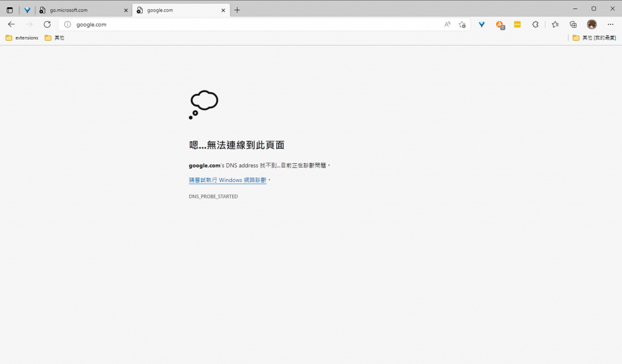
Task: Open a new tab with the plus button
Action: 238,10
